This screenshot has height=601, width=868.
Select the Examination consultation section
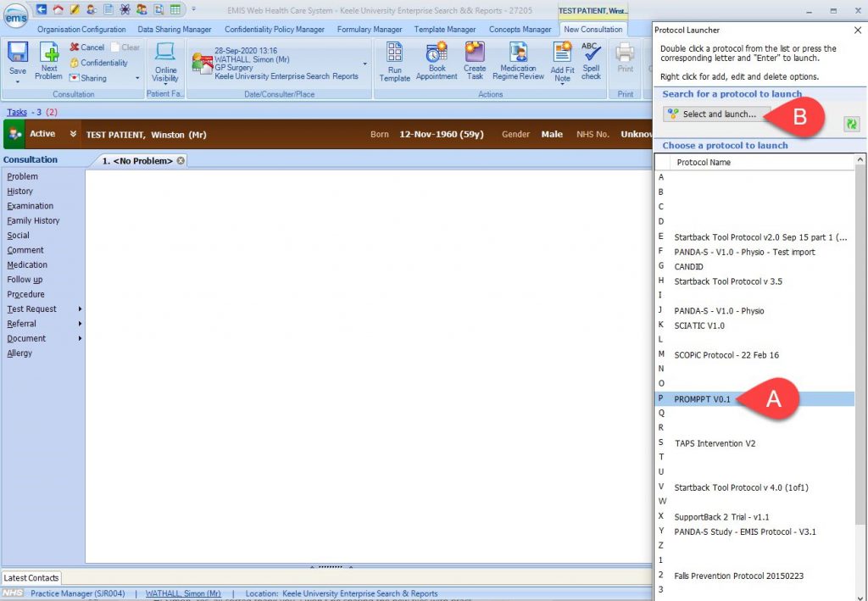(x=31, y=206)
